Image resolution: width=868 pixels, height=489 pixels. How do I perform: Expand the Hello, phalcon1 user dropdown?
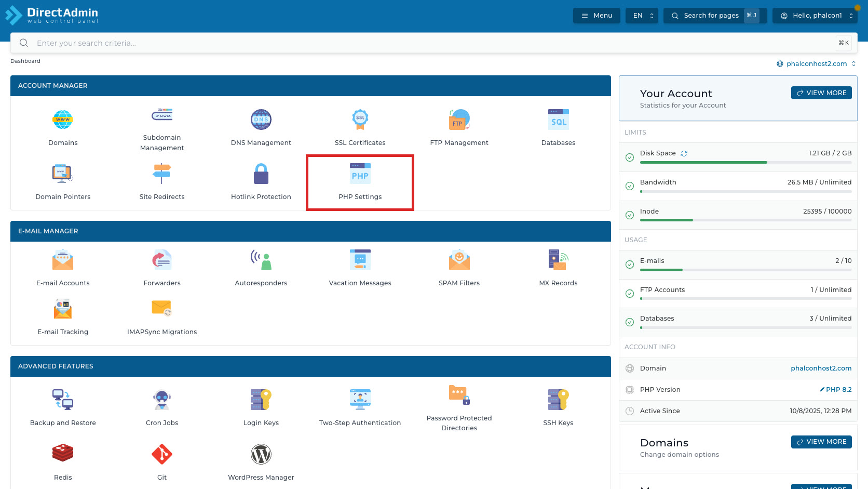coord(815,16)
